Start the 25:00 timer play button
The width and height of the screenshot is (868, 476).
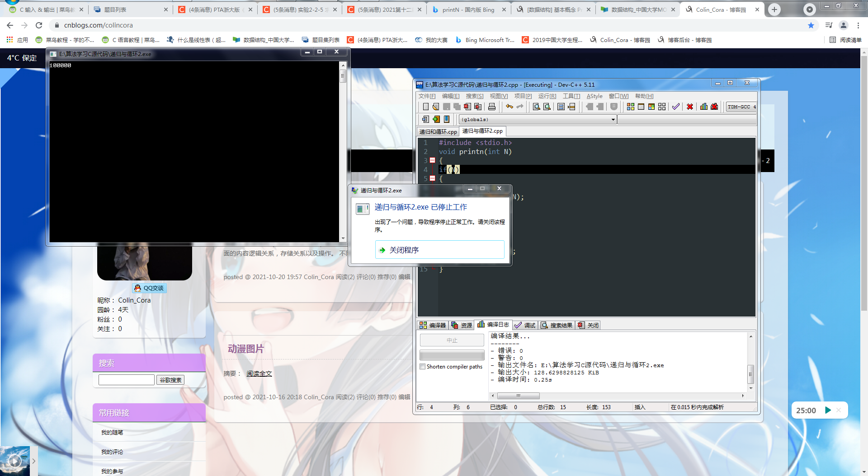828,410
